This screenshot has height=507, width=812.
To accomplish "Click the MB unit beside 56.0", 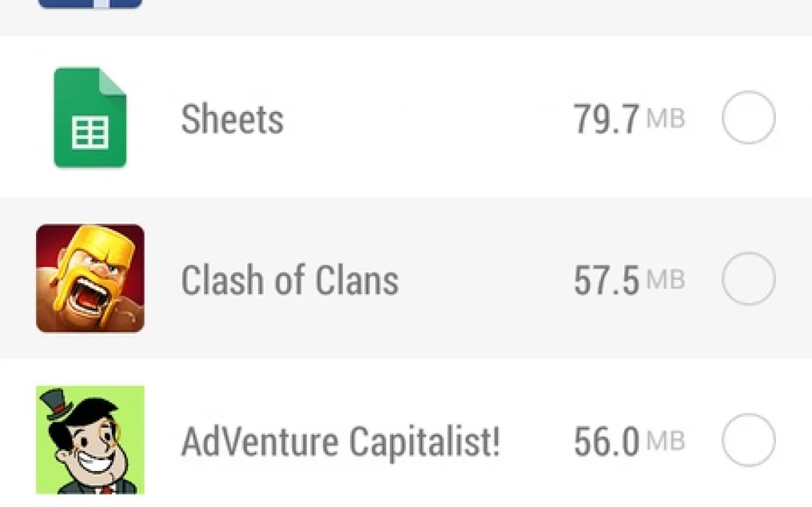I will click(x=665, y=441).
